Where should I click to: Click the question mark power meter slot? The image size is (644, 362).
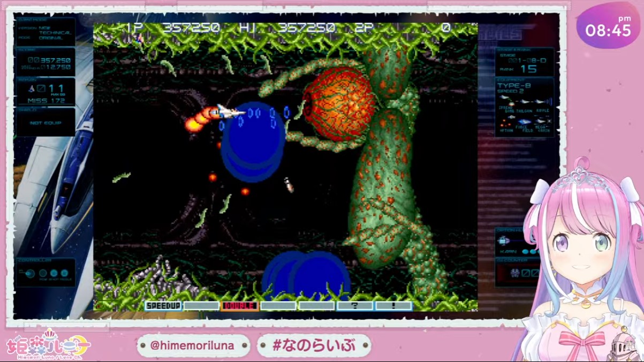(x=355, y=306)
